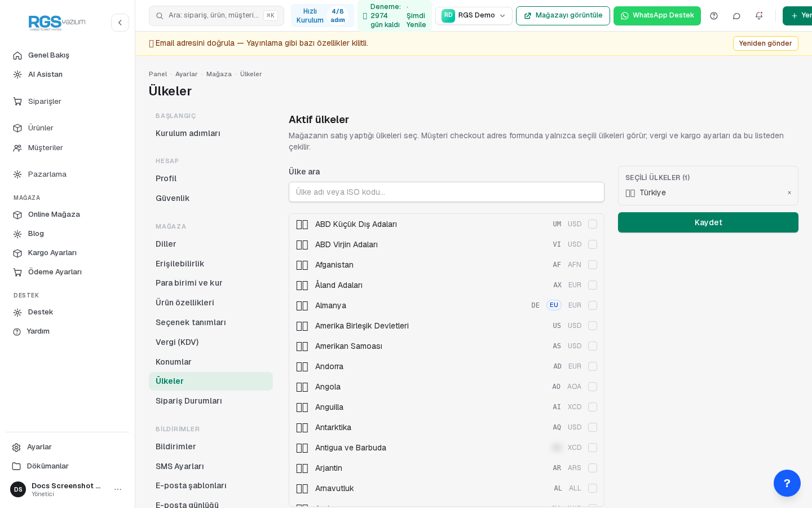The height and width of the screenshot is (508, 812).
Task: Click the RGS Yazılım logo
Action: [57, 23]
